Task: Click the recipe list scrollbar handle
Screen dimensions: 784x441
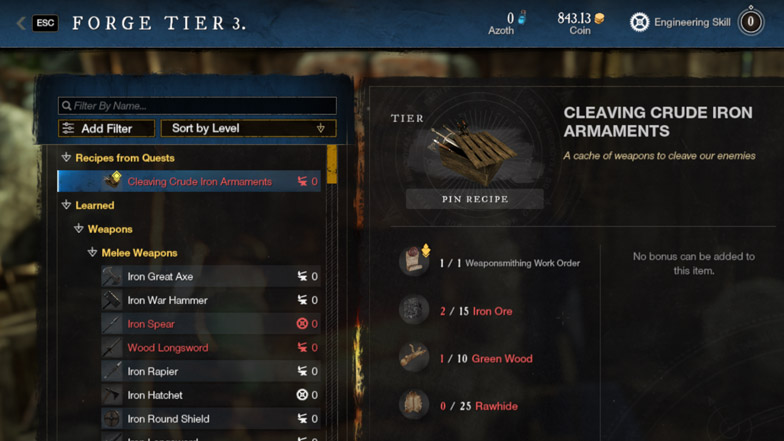Action: (332, 164)
